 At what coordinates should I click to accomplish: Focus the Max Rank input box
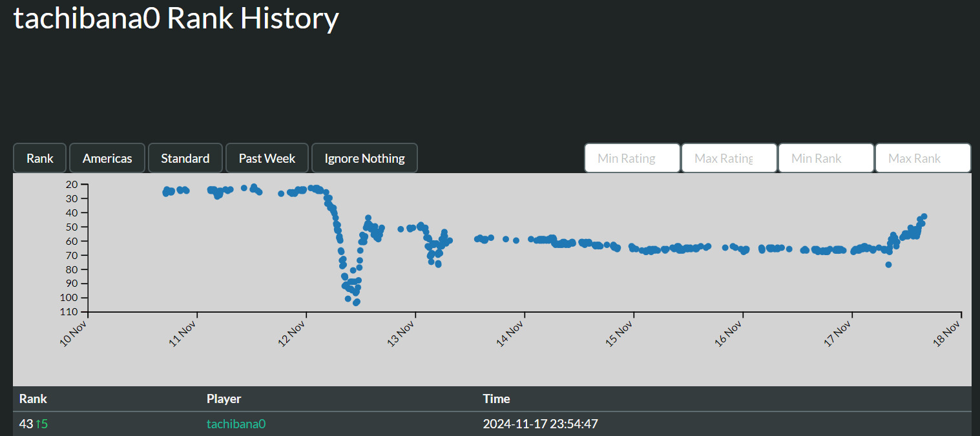[923, 158]
